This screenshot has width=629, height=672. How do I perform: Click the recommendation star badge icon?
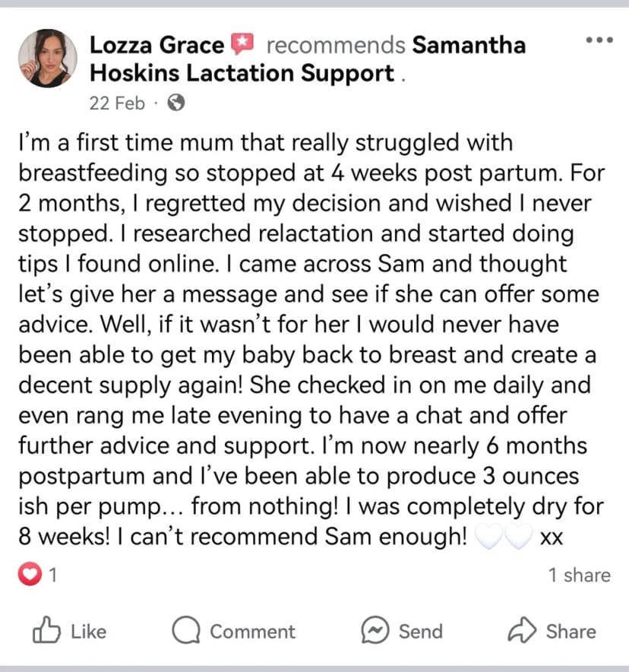(x=242, y=44)
